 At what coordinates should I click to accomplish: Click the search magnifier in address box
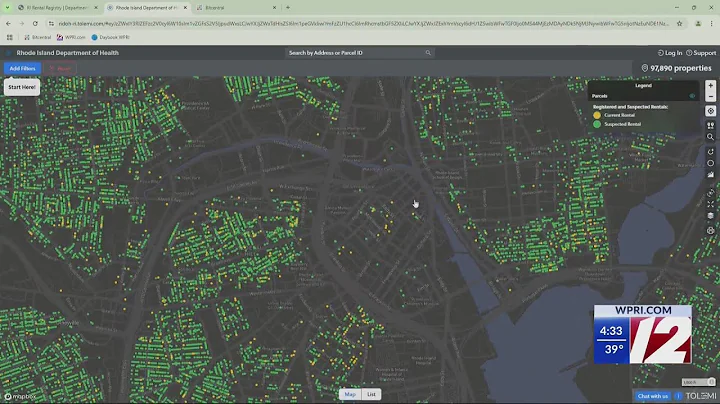click(x=428, y=53)
